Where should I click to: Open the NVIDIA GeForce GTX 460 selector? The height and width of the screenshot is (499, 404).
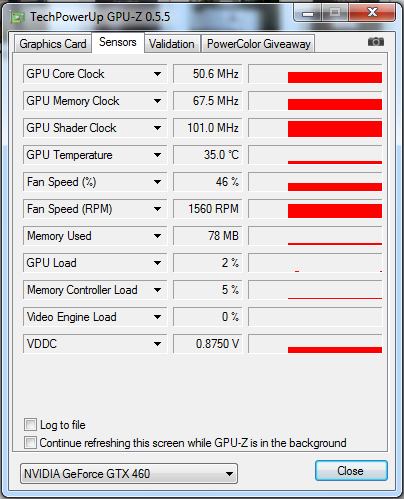pyautogui.click(x=129, y=473)
